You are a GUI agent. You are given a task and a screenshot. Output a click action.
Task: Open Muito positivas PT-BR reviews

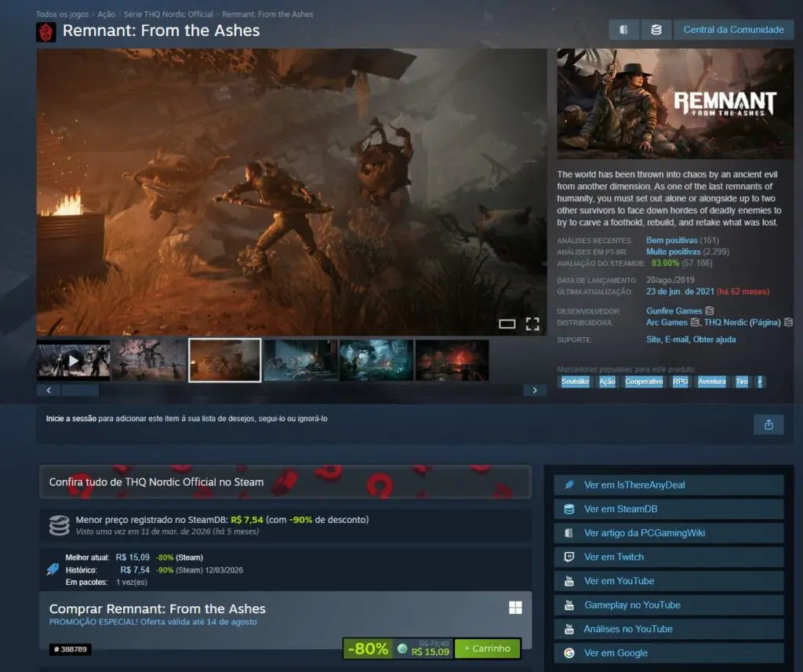click(673, 252)
